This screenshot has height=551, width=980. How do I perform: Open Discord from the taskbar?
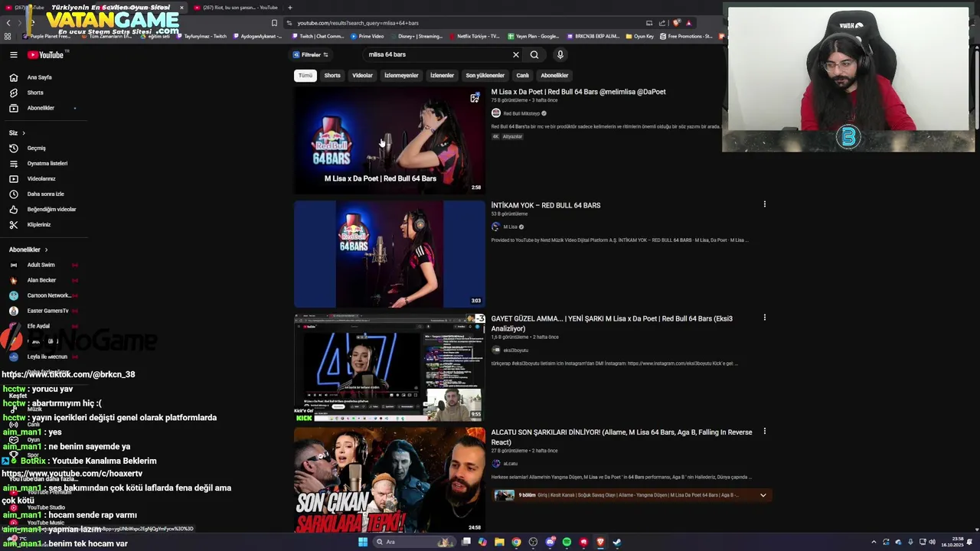[550, 542]
